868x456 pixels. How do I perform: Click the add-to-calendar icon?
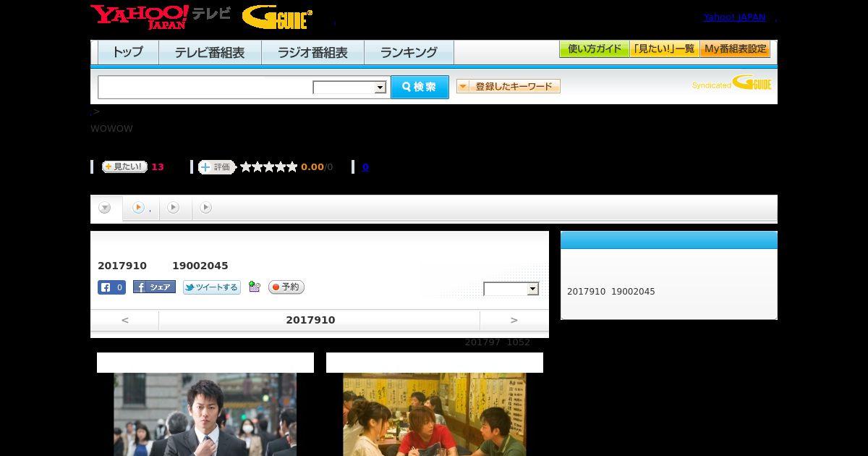(254, 287)
